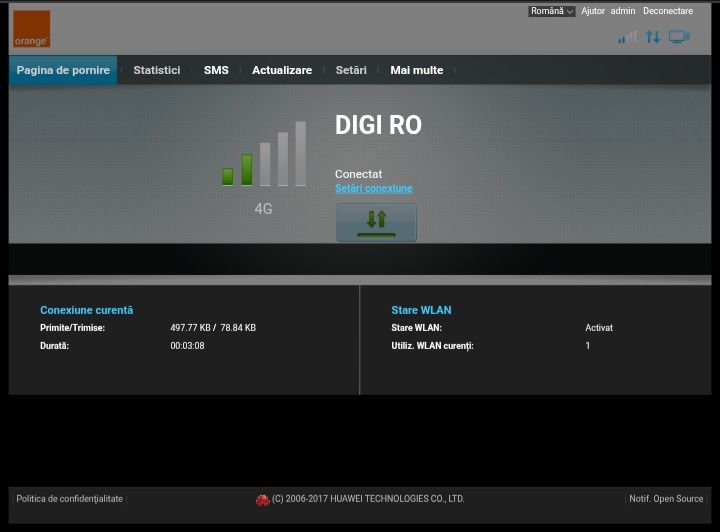Click the Durată label

point(54,346)
